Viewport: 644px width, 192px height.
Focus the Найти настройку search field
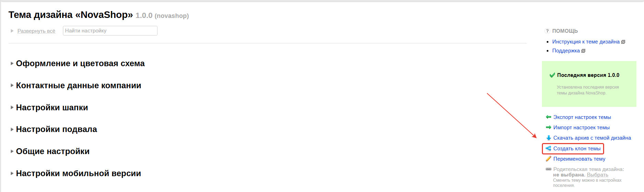click(110, 31)
